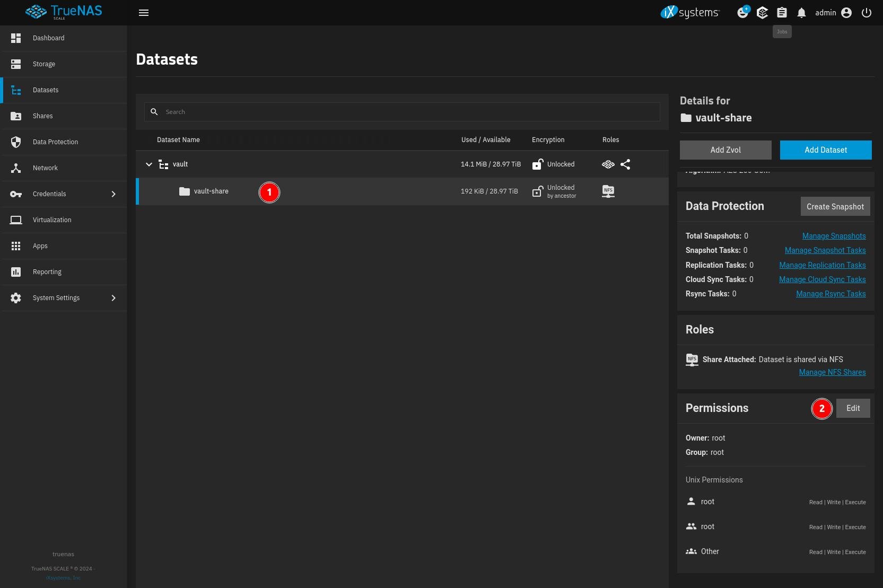Click the TrueNAS SCALE logo
Screen dimensions: 883x588
(x=64, y=12)
